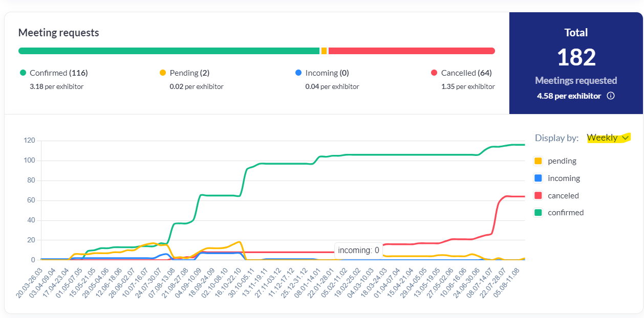The image size is (644, 318).
Task: Click the info icon beside 4.58 per exhibitor
Action: click(x=610, y=96)
